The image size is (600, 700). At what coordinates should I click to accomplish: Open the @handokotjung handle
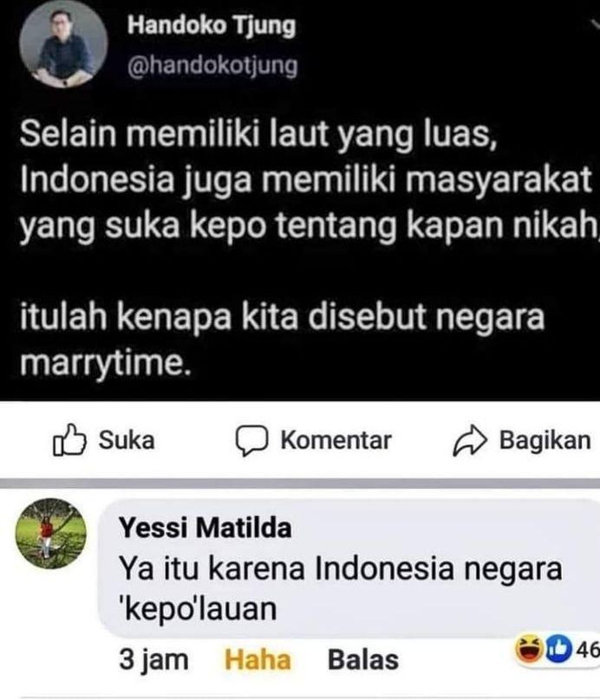pos(212,66)
